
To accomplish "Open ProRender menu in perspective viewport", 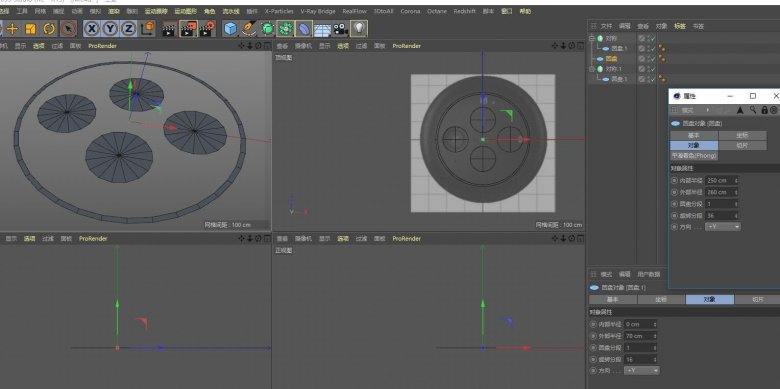I will coord(102,46).
